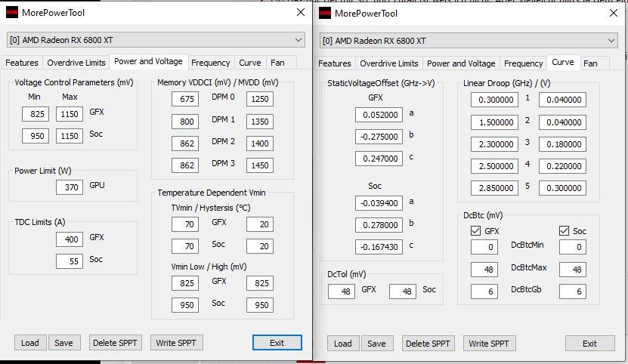Screen dimensions: 628x364
Task: Click Delete SPPT in right window
Action: pos(428,344)
